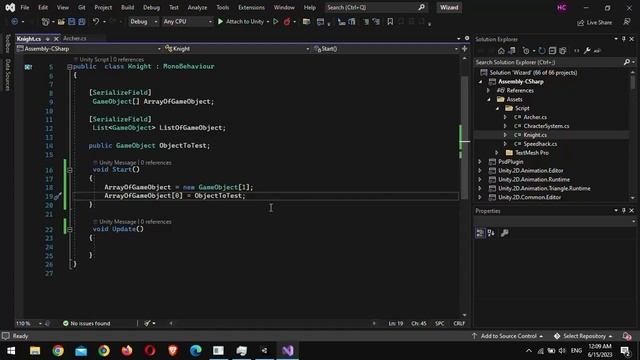The image size is (640, 360).
Task: Click the Switch Views icon in Solution Explorer
Action: [x=511, y=51]
